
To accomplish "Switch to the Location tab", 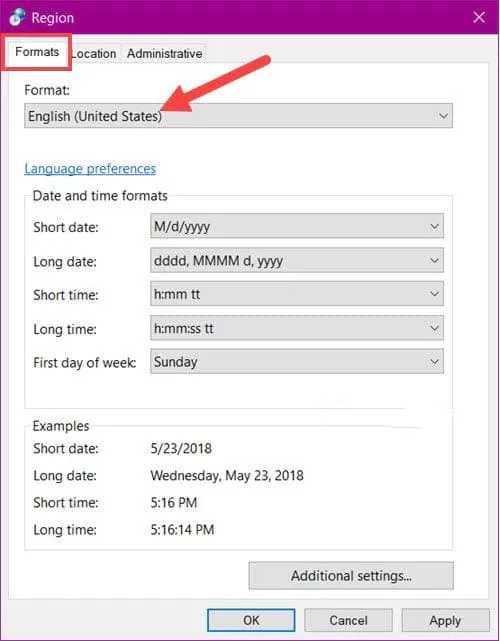I will pos(94,54).
